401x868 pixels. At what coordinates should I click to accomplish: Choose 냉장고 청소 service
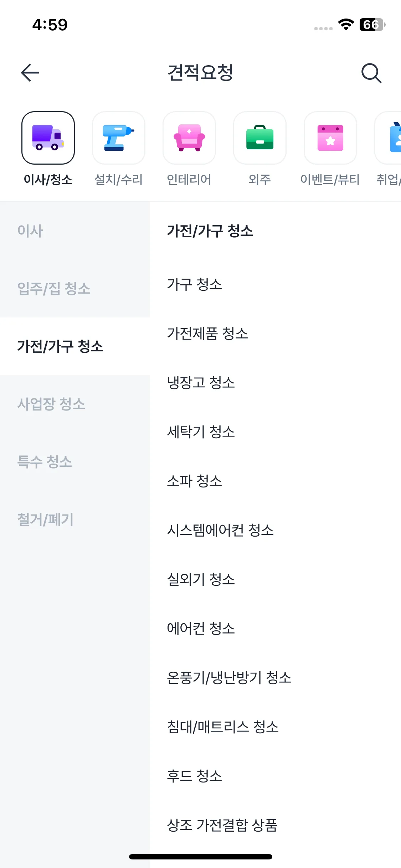point(201,383)
